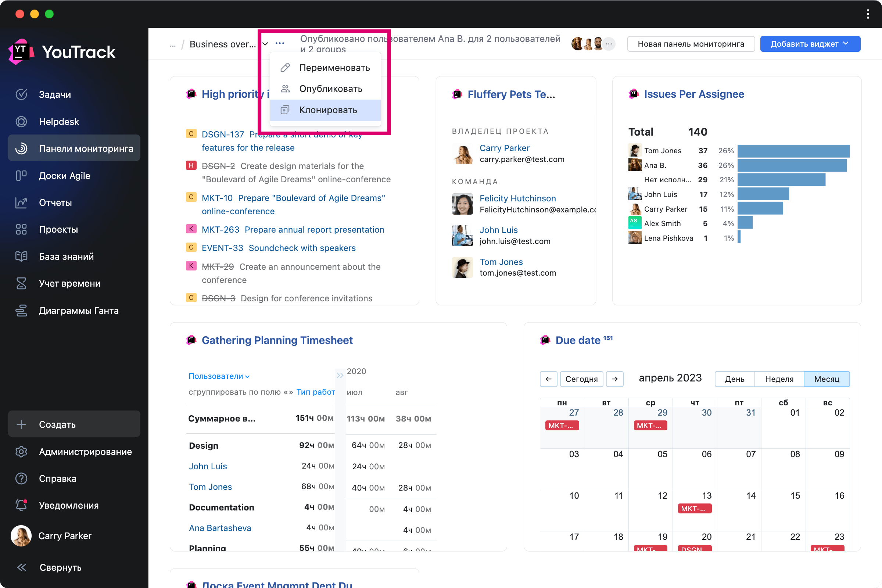Viewport: 882px width, 588px height.
Task: Select Месяц calendar view
Action: [827, 379]
